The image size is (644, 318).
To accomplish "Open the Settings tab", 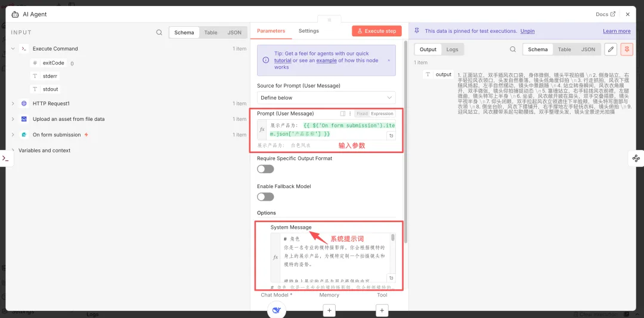I will click(308, 31).
